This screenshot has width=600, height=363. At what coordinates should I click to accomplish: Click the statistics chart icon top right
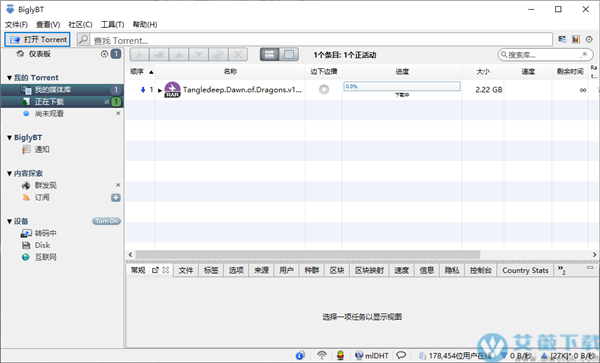576,39
